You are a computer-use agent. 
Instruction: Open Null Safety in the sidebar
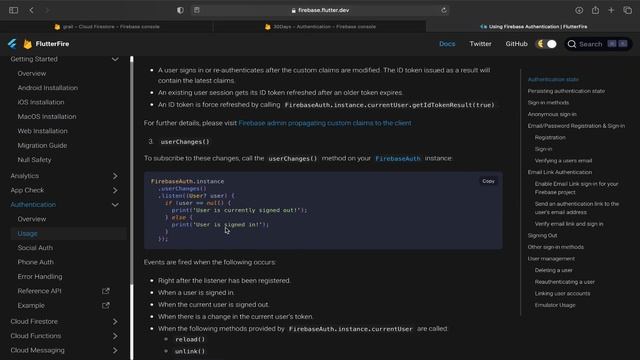34,160
